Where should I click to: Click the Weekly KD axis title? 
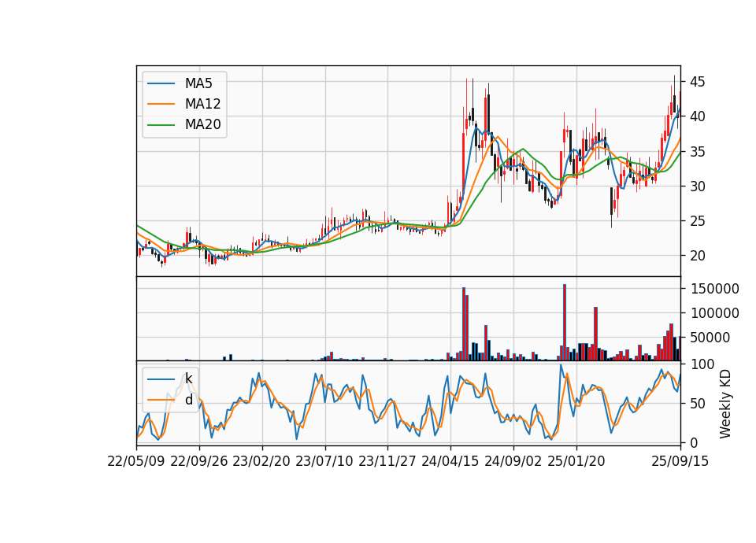point(725,404)
